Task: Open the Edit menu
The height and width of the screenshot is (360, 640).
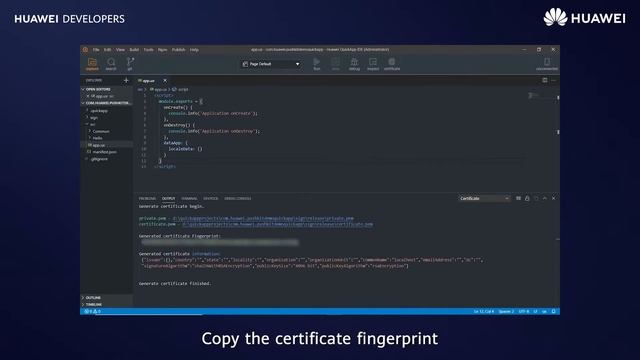Action: click(107, 50)
